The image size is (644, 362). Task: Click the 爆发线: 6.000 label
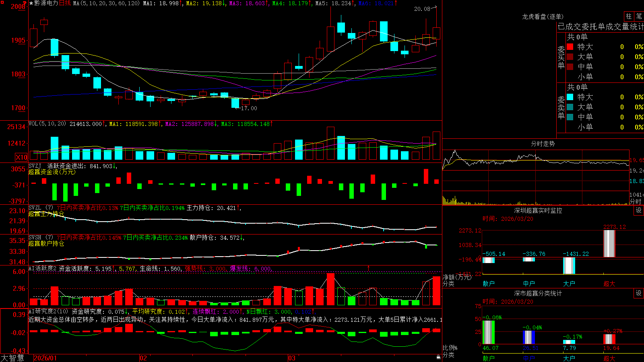(251, 269)
